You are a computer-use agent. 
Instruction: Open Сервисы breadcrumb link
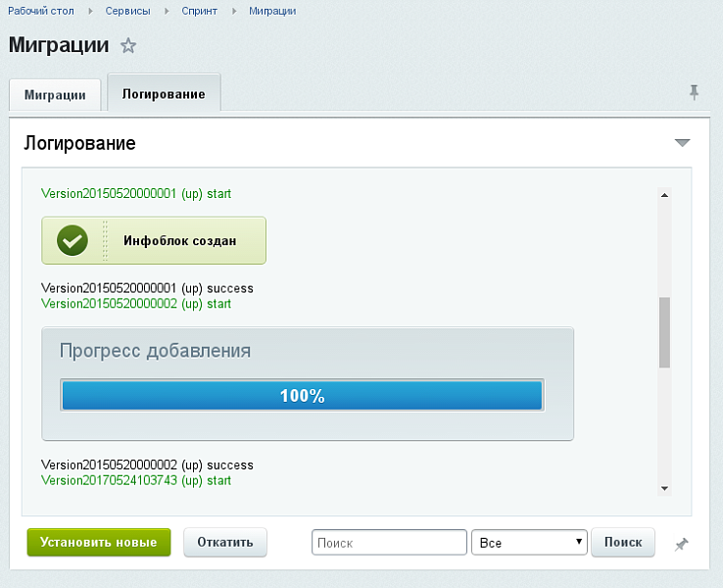(x=128, y=11)
